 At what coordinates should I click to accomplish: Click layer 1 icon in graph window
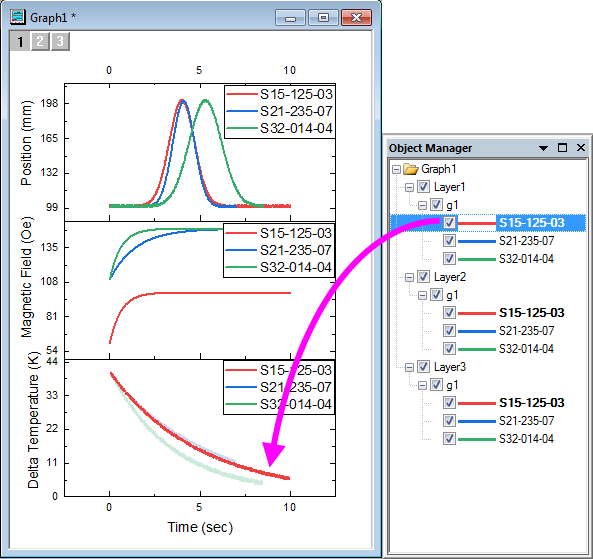[x=20, y=41]
